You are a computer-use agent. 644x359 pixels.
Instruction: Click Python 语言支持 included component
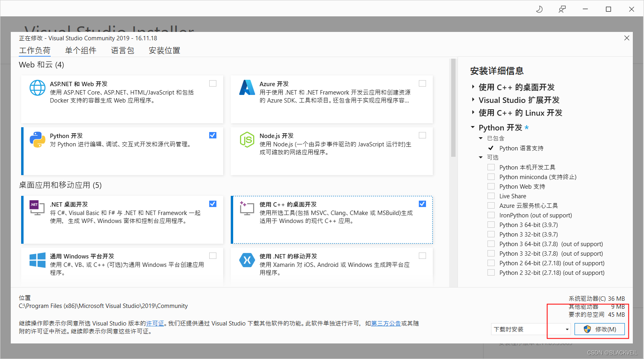pos(521,148)
